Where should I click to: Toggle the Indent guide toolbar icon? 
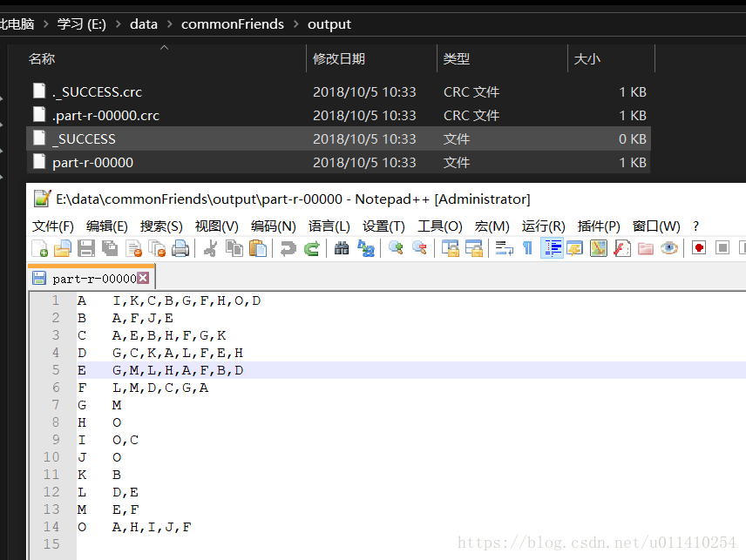[552, 248]
